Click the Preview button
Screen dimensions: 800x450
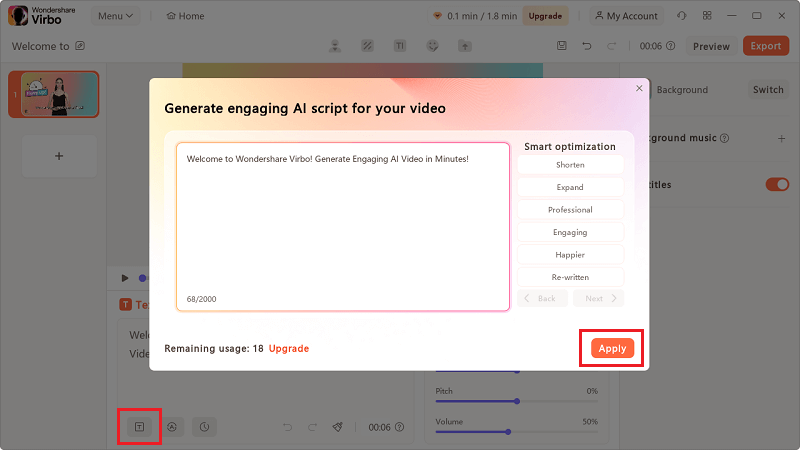coord(711,46)
